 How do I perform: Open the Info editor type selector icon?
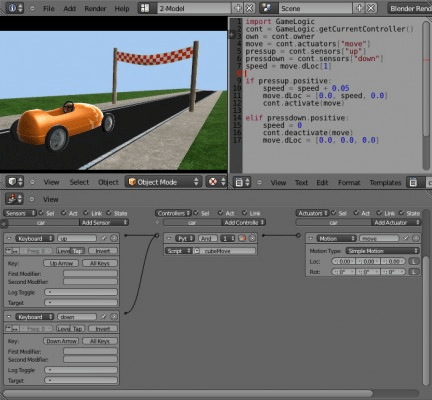15,8
